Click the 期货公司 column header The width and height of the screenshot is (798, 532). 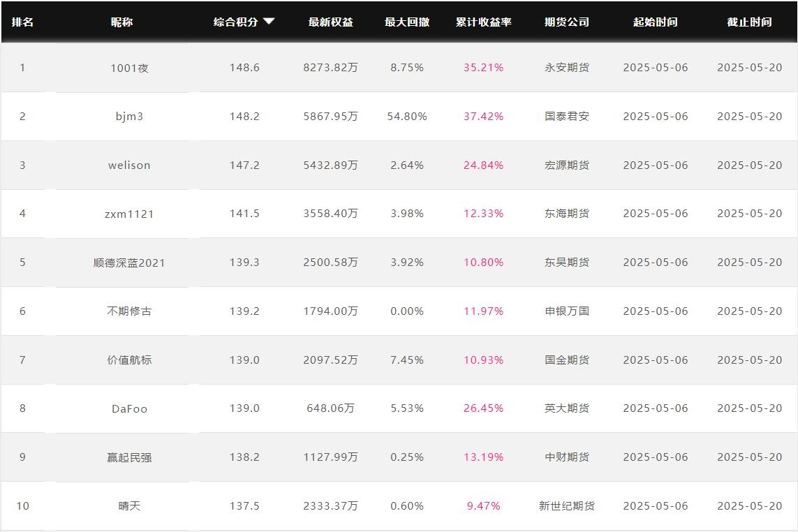tap(567, 22)
